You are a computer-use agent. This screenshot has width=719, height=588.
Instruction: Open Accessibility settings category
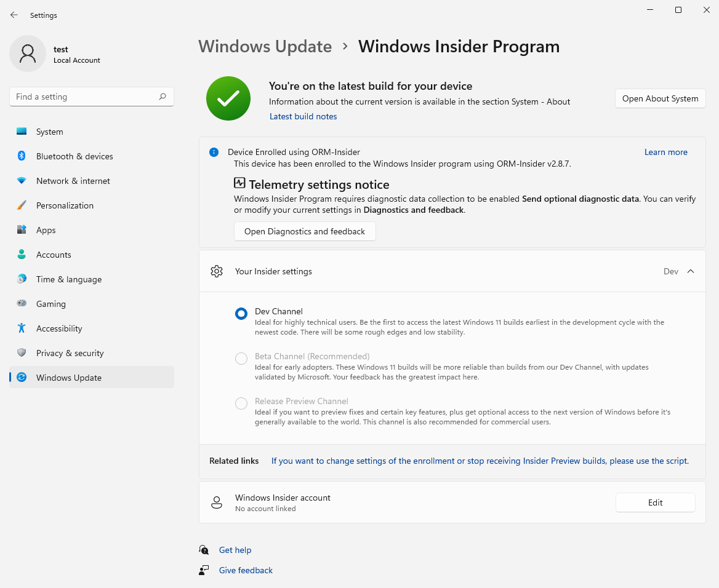coord(92,328)
